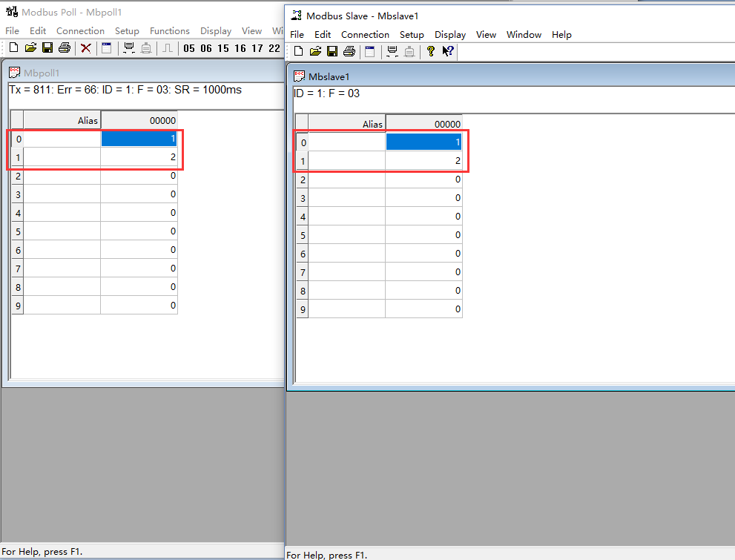Screen dimensions: 735x560
Task: Click the Alias column header in Mbslave1
Action: 346,124
